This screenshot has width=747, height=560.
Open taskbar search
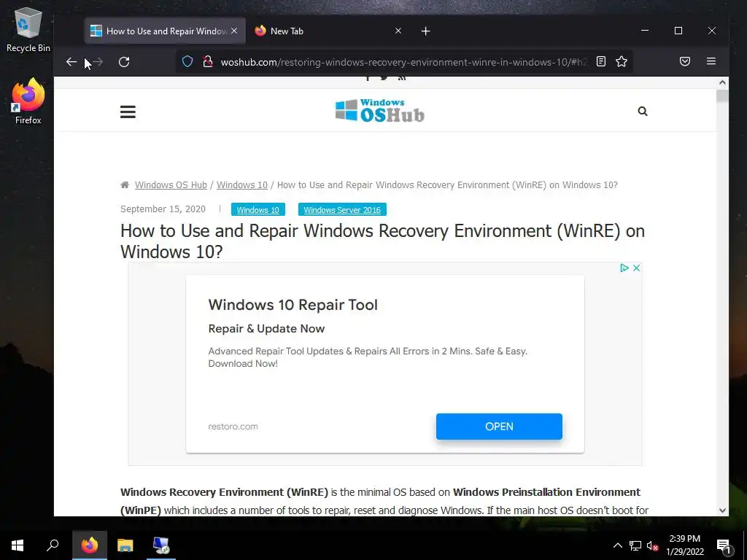(53, 545)
